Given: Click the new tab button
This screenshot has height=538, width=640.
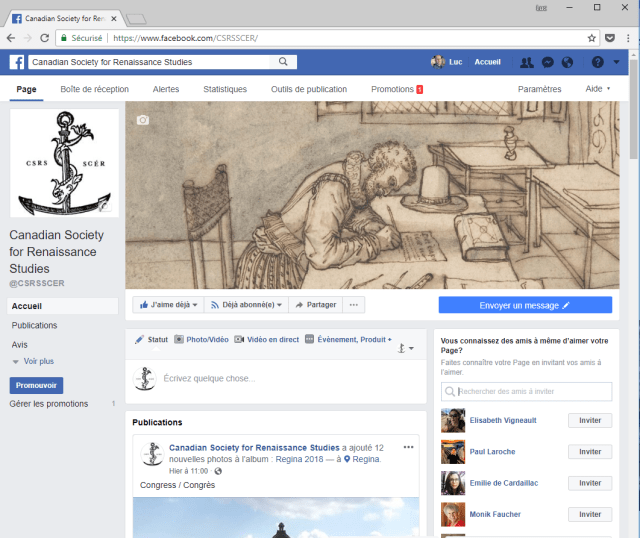Looking at the screenshot, I should click(x=136, y=19).
